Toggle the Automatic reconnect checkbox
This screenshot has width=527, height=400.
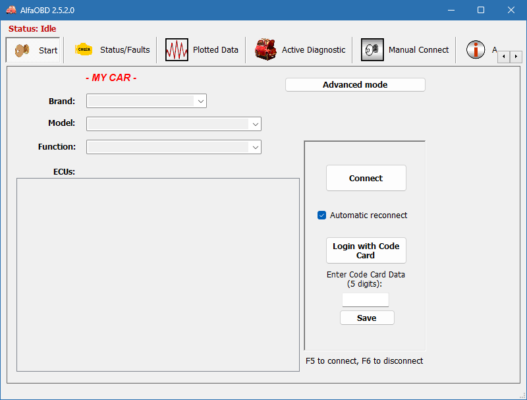pos(322,215)
